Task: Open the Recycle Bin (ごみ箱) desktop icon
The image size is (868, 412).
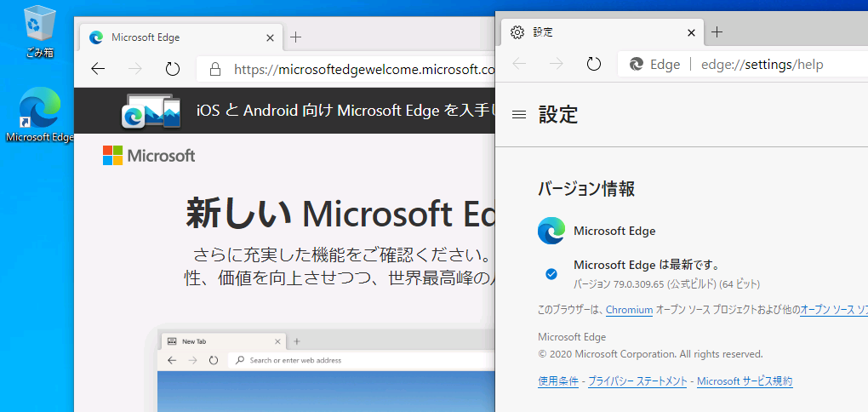Action: click(39, 31)
